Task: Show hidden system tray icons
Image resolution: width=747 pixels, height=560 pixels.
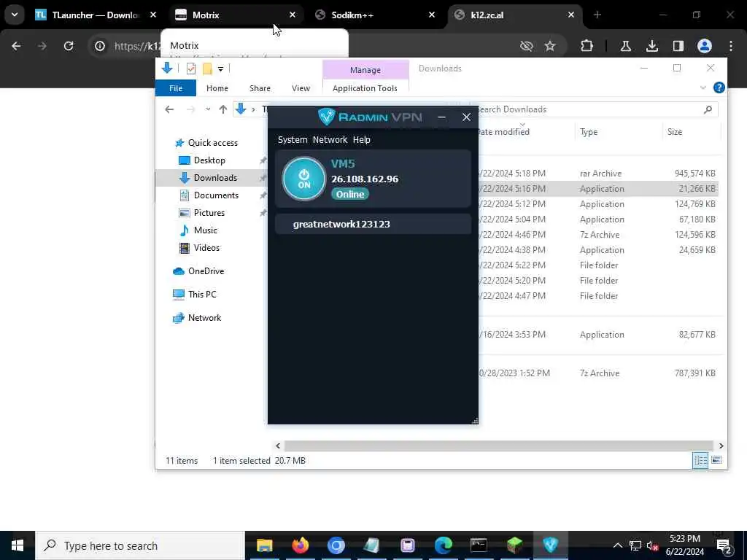Action: (617, 545)
